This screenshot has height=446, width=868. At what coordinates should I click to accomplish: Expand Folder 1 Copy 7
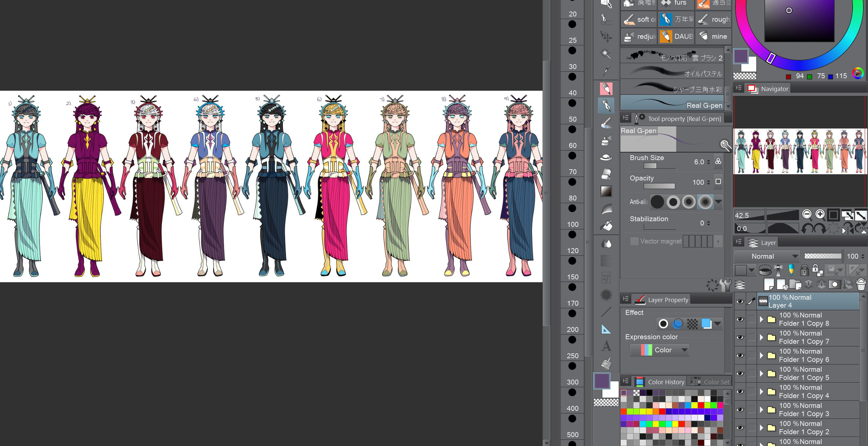pyautogui.click(x=761, y=338)
